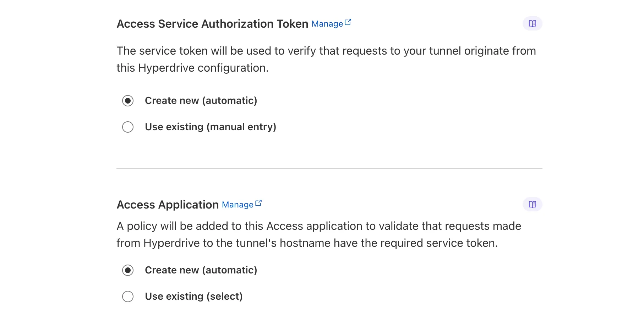Open the documentation book icon beside token section

click(x=532, y=23)
